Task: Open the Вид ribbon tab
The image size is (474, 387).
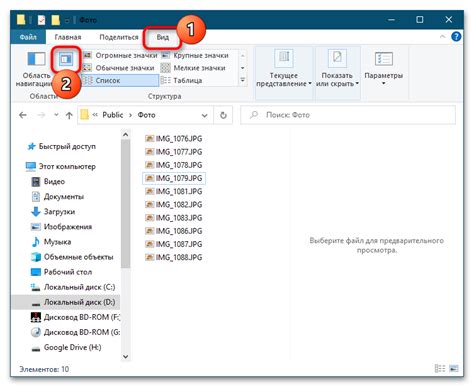Action: click(x=162, y=37)
